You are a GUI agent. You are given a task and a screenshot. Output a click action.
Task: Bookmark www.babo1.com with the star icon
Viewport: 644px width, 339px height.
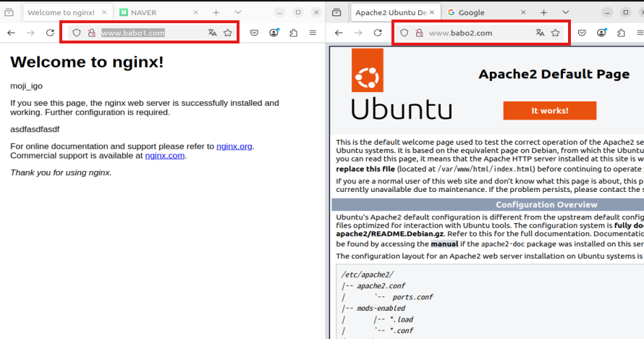[x=228, y=33]
